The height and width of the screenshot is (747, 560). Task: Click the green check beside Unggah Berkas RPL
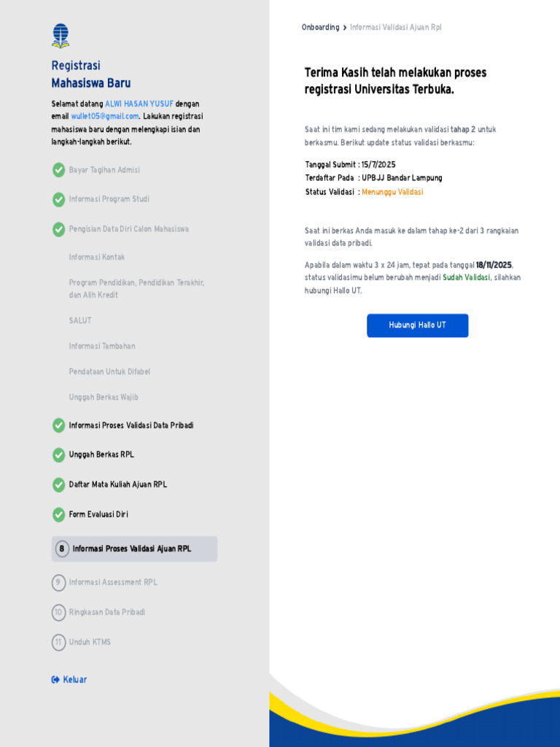(58, 455)
